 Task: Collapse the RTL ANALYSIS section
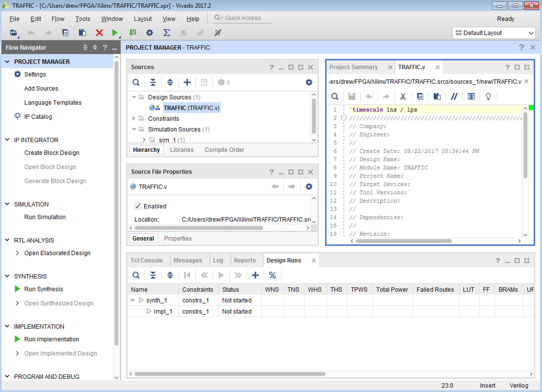click(x=7, y=240)
